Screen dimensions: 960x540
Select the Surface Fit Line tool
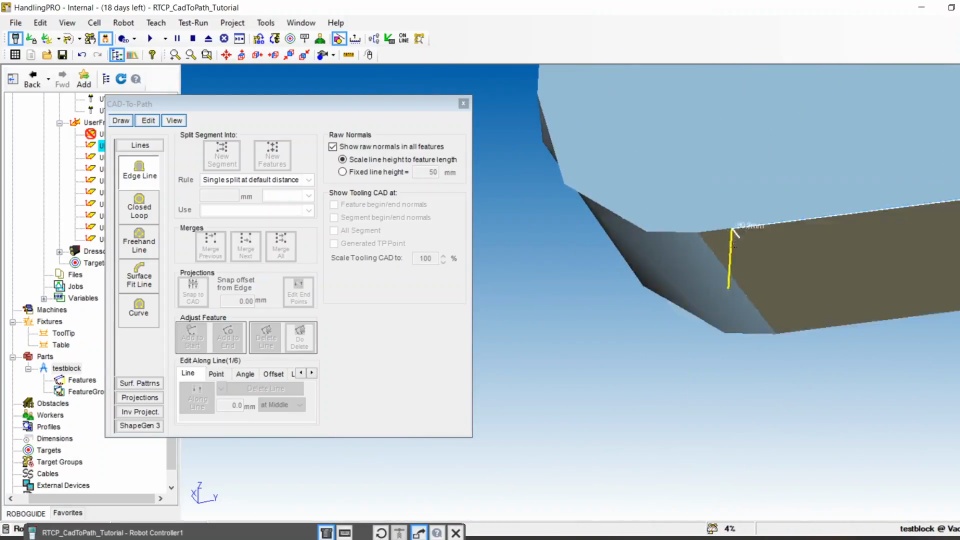click(x=139, y=275)
